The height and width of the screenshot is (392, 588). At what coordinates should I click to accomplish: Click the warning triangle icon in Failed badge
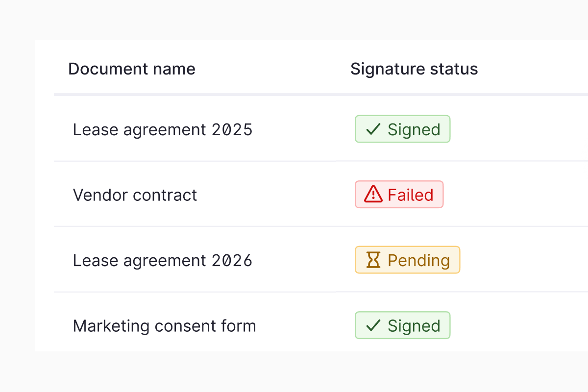tap(373, 195)
